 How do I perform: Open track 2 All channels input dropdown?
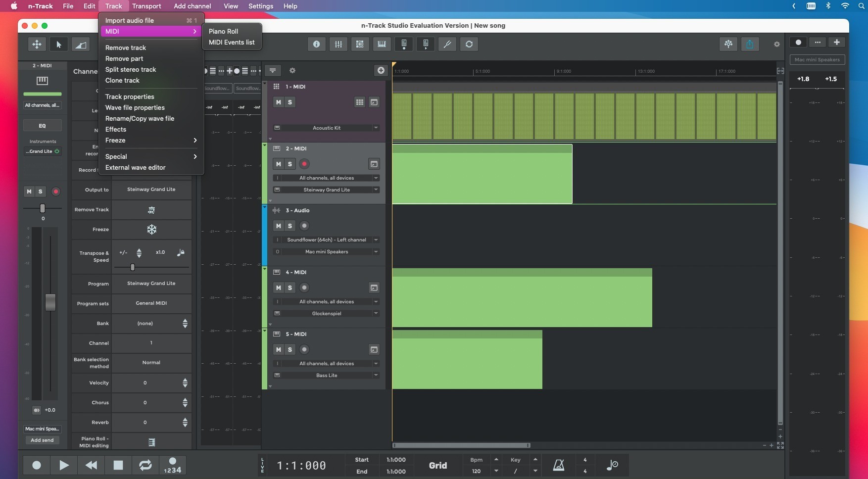[x=327, y=178]
